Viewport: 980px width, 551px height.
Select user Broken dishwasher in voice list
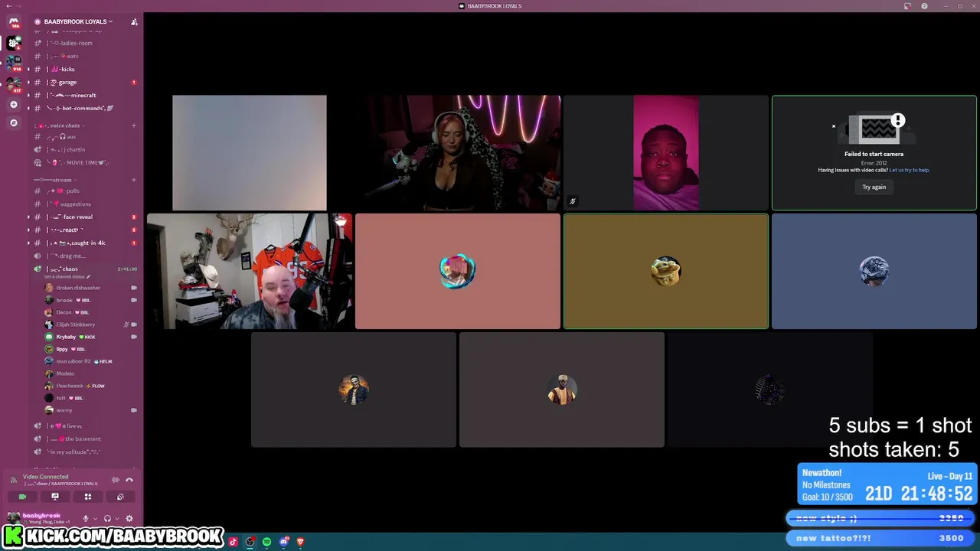90,288
